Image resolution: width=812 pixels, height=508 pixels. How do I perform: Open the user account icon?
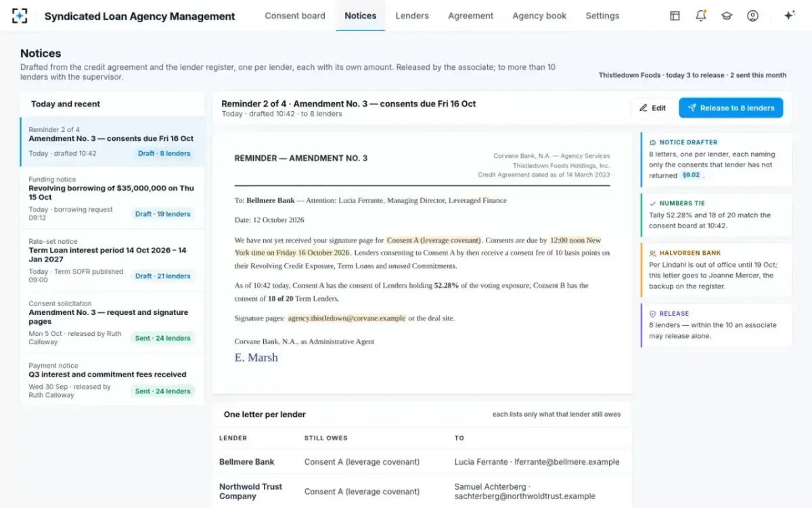tap(752, 16)
